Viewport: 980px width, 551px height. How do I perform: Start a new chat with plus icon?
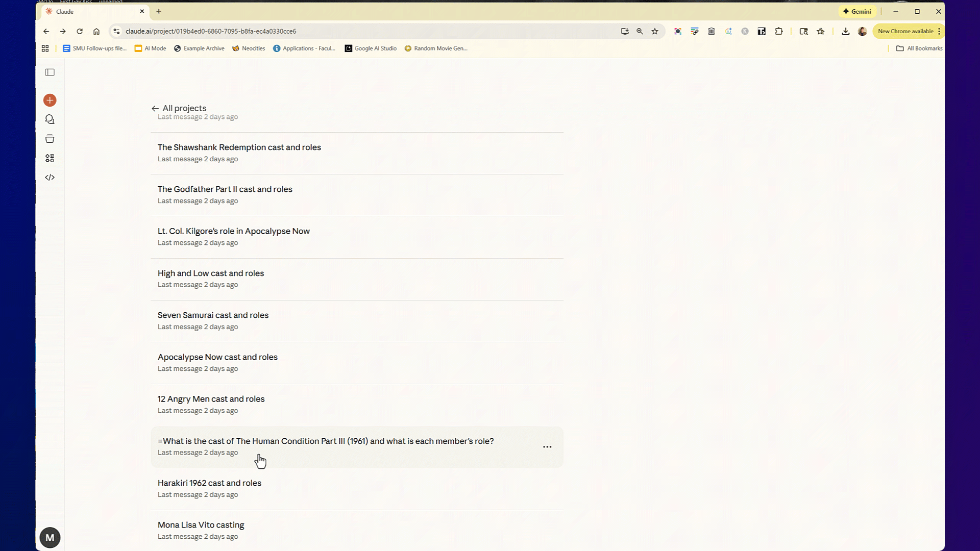50,100
